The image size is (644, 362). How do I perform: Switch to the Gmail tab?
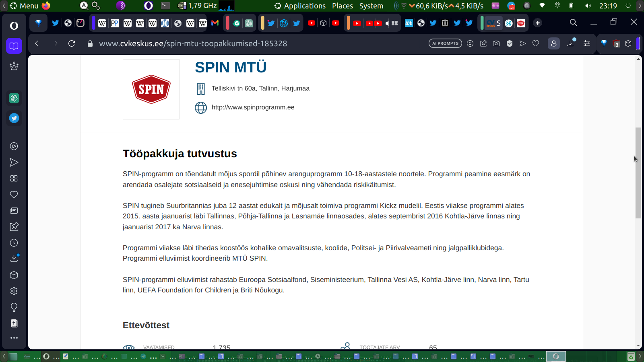click(215, 23)
